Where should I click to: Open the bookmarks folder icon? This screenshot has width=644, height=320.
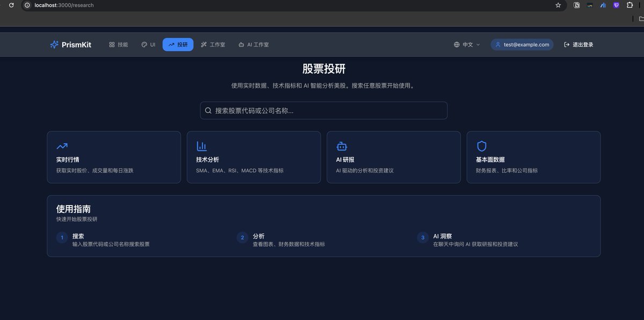click(x=641, y=18)
